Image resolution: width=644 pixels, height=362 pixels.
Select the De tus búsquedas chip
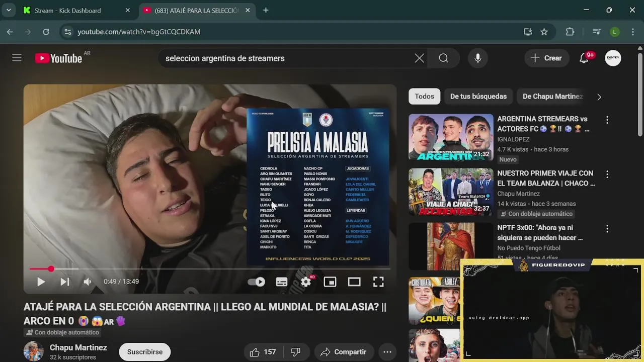478,96
